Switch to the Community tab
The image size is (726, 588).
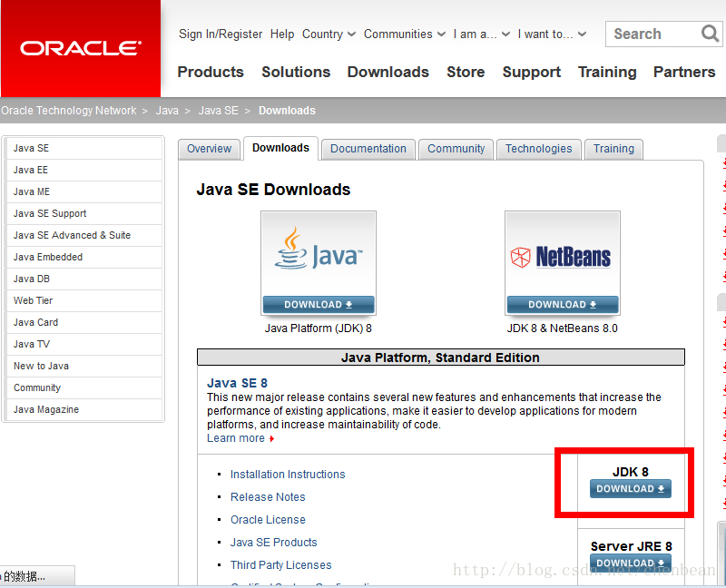456,149
